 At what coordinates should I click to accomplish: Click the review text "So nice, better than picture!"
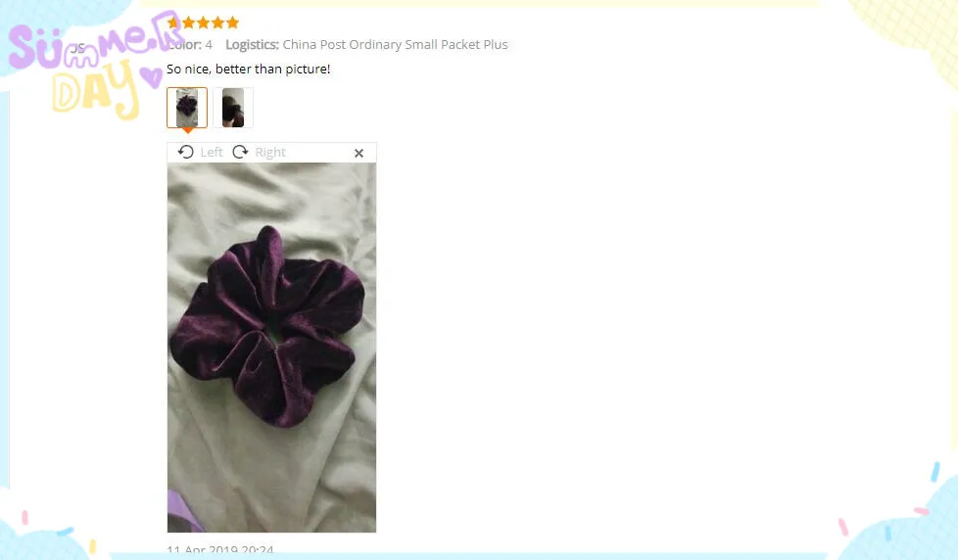click(248, 69)
